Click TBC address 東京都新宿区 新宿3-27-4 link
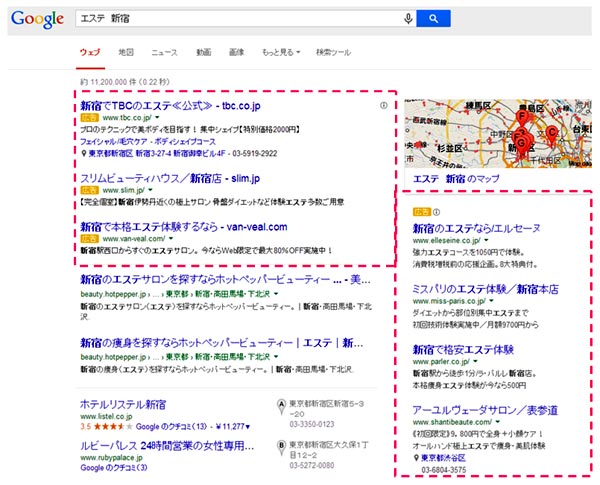 pos(157,154)
